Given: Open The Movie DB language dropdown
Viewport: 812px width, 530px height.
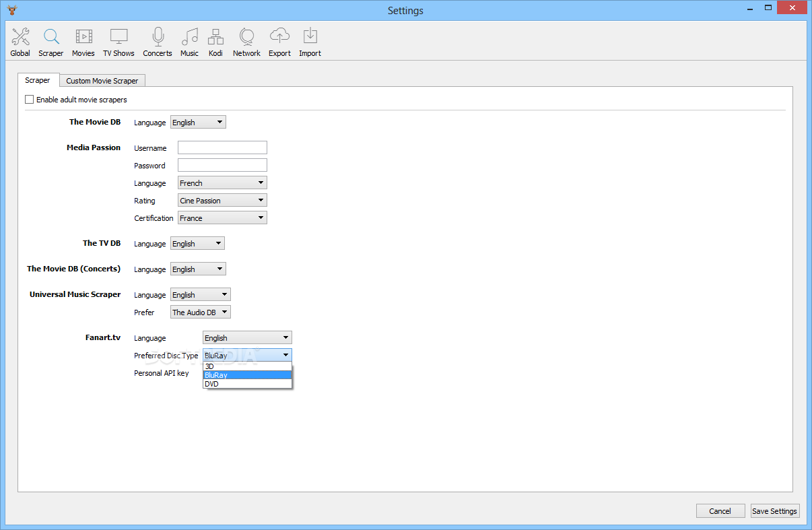Looking at the screenshot, I should pyautogui.click(x=198, y=123).
